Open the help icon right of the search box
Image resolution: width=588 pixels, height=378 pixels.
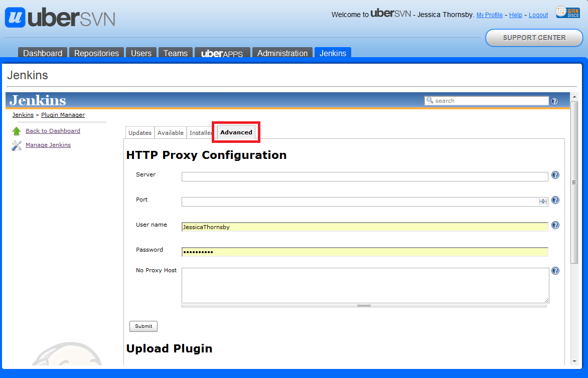[x=554, y=101]
